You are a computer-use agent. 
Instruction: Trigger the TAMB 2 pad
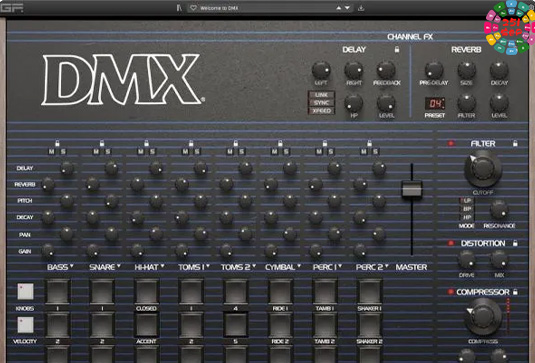point(325,324)
